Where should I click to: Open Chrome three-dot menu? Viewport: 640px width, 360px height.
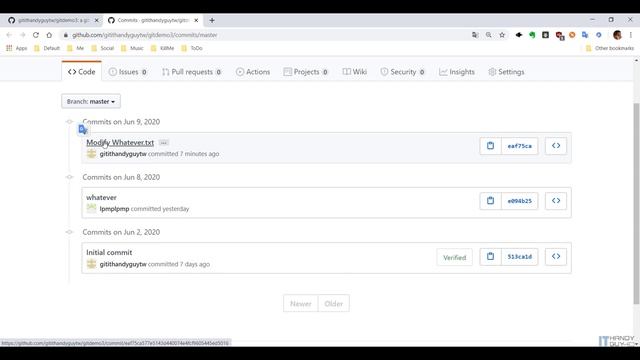(x=631, y=35)
